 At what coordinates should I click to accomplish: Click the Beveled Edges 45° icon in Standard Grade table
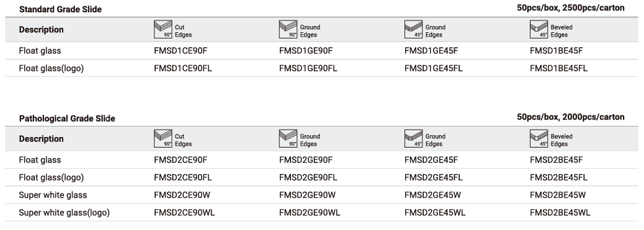(539, 30)
